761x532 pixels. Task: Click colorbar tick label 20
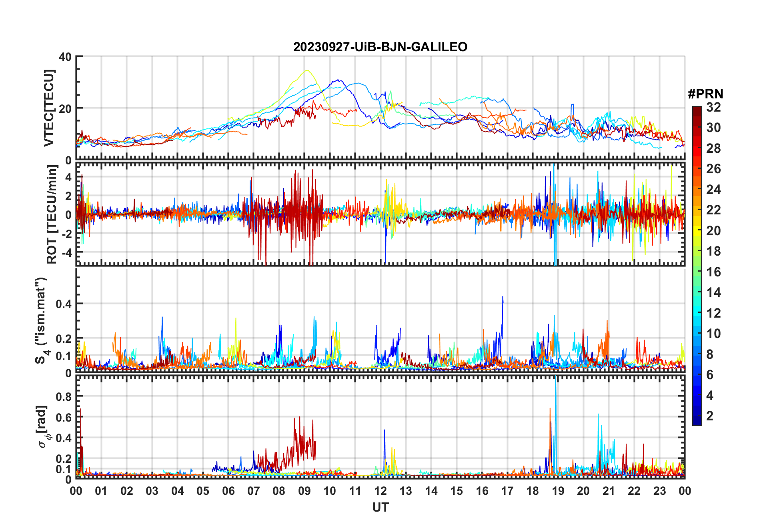click(713, 231)
